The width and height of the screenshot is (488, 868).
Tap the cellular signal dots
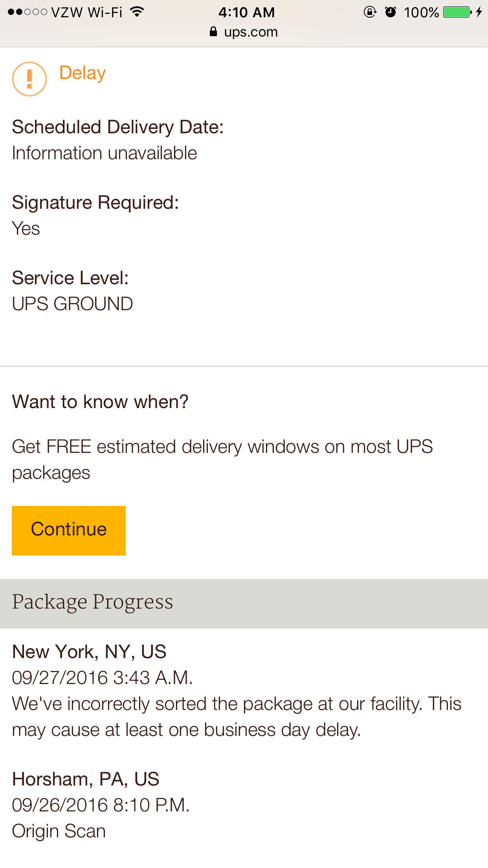click(x=28, y=12)
